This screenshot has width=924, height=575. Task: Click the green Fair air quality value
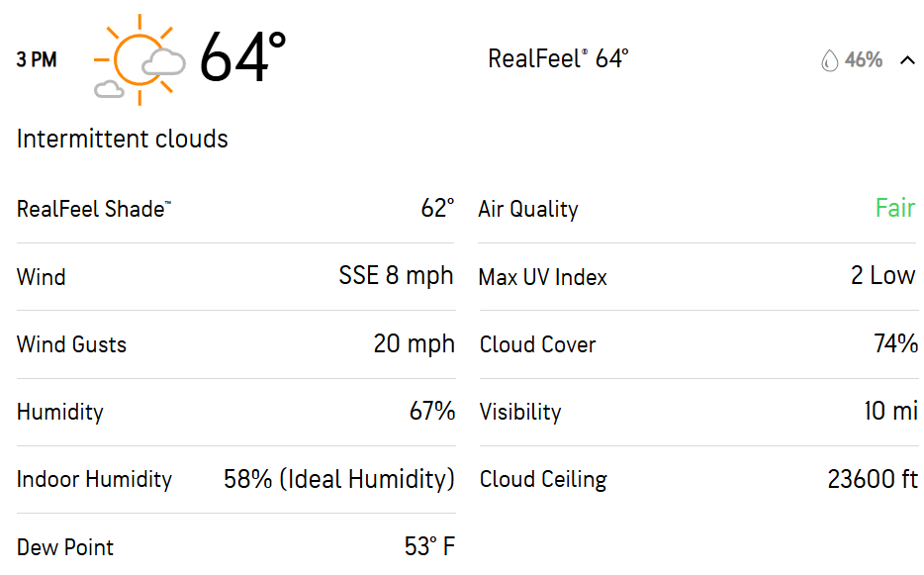(x=895, y=208)
